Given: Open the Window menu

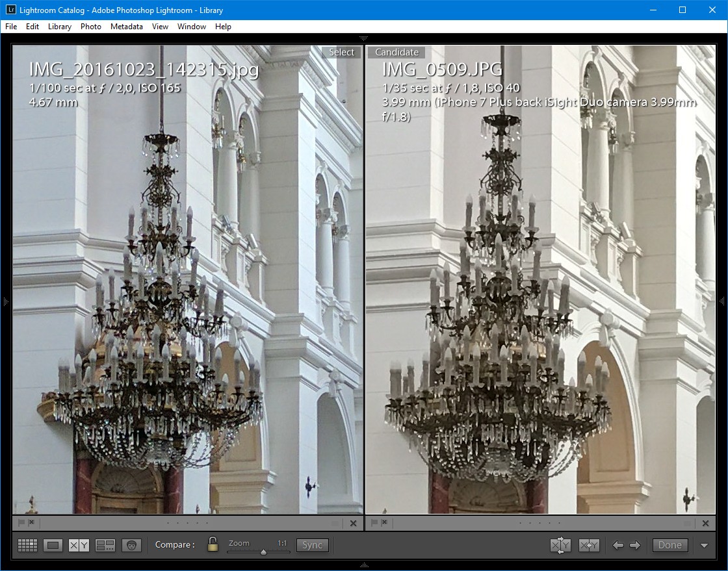Looking at the screenshot, I should tap(191, 27).
